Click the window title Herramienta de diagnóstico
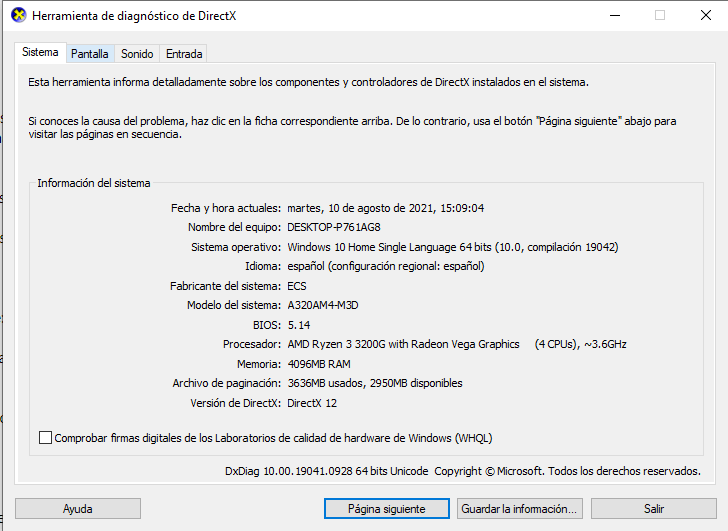728x531 pixels. point(134,16)
